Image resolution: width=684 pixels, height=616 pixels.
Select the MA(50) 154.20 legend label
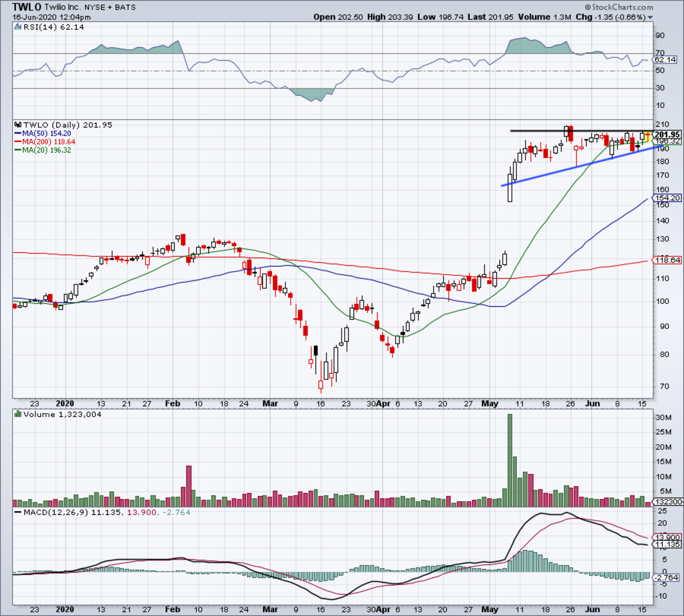coord(46,133)
